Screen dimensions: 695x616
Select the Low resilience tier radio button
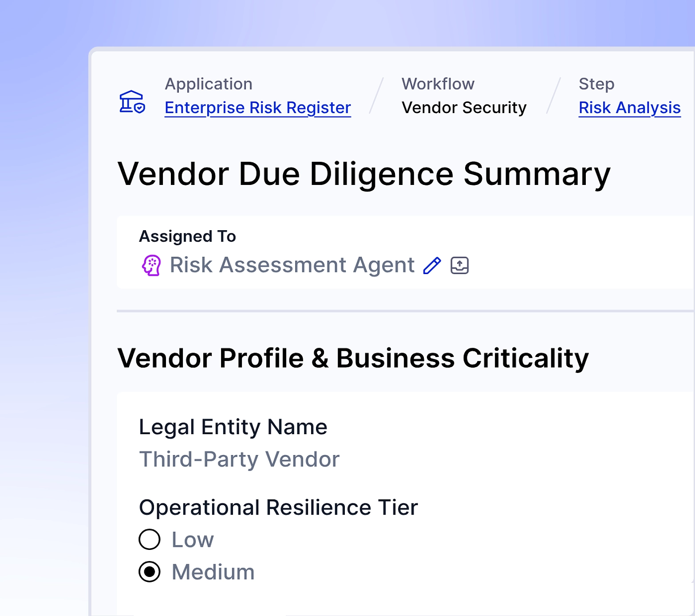pos(150,539)
